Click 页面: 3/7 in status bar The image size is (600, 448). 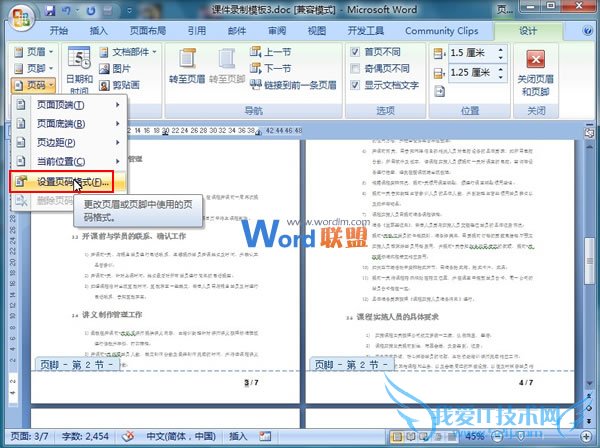[29, 436]
